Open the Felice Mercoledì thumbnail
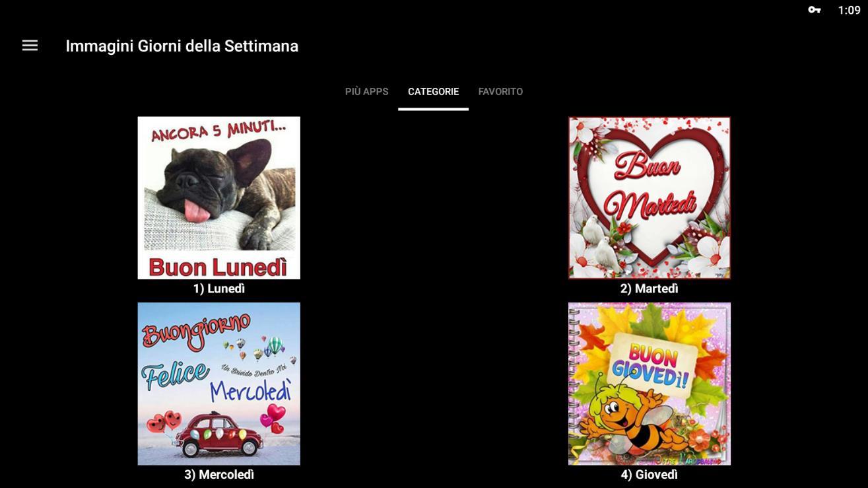 [x=218, y=384]
